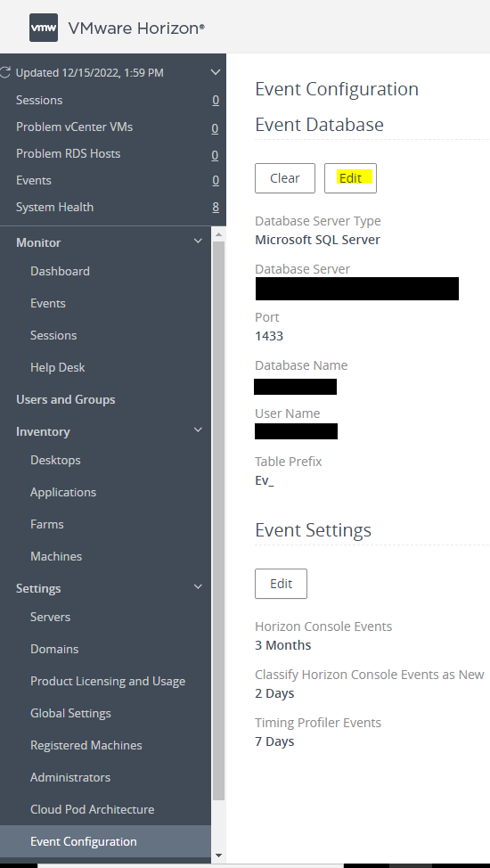Screen dimensions: 490x868
Task: Collapse the Updated status panel chevron
Action: tap(216, 72)
